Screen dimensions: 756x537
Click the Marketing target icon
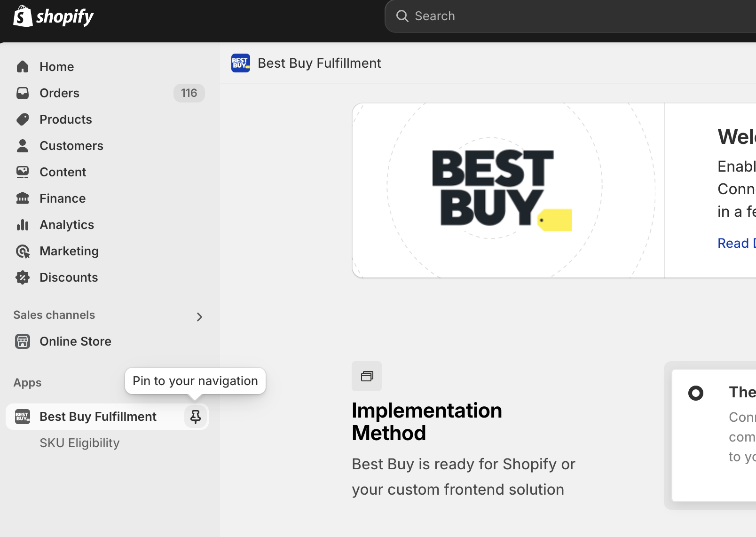[23, 251]
